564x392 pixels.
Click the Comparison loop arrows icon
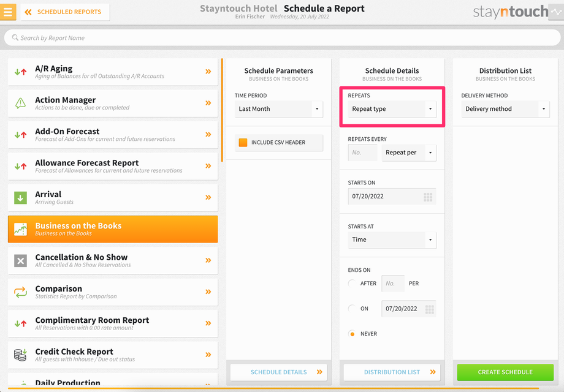[20, 292]
